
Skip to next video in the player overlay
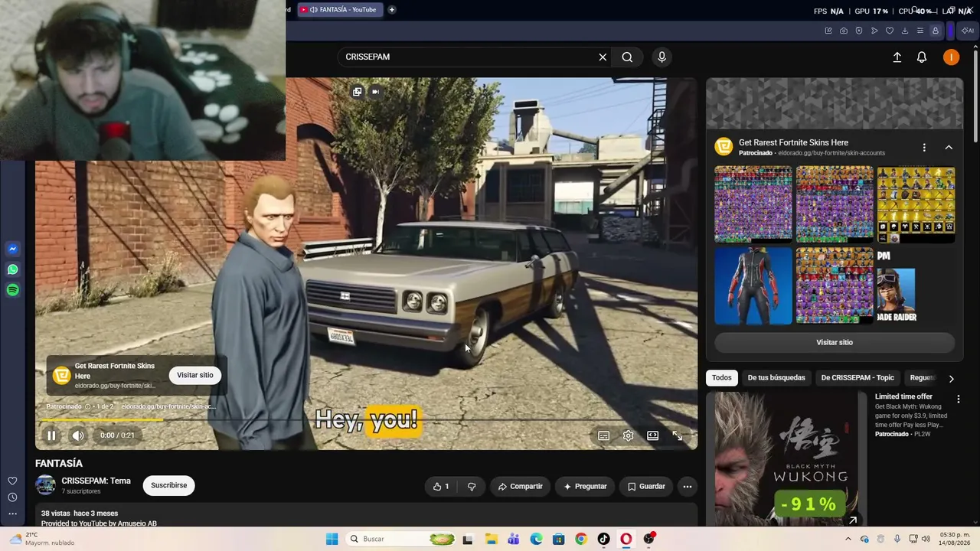point(375,92)
